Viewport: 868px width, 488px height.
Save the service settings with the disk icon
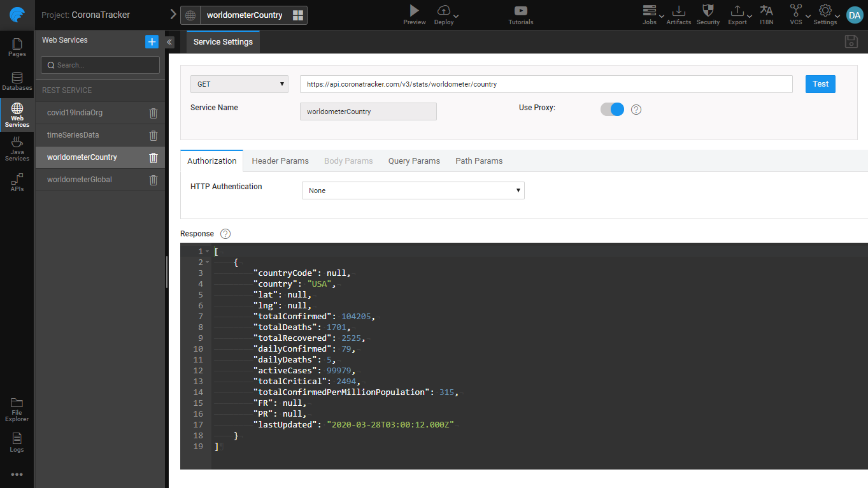click(x=851, y=41)
